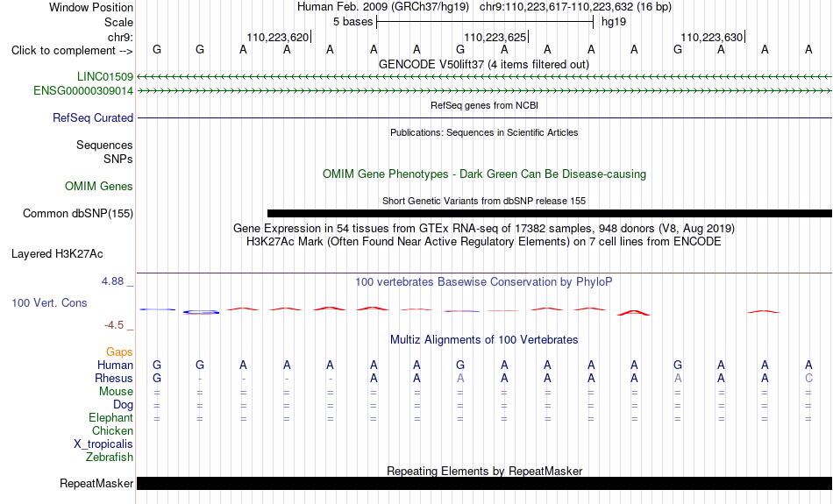Open the RefSeq Curated track label

[93, 118]
